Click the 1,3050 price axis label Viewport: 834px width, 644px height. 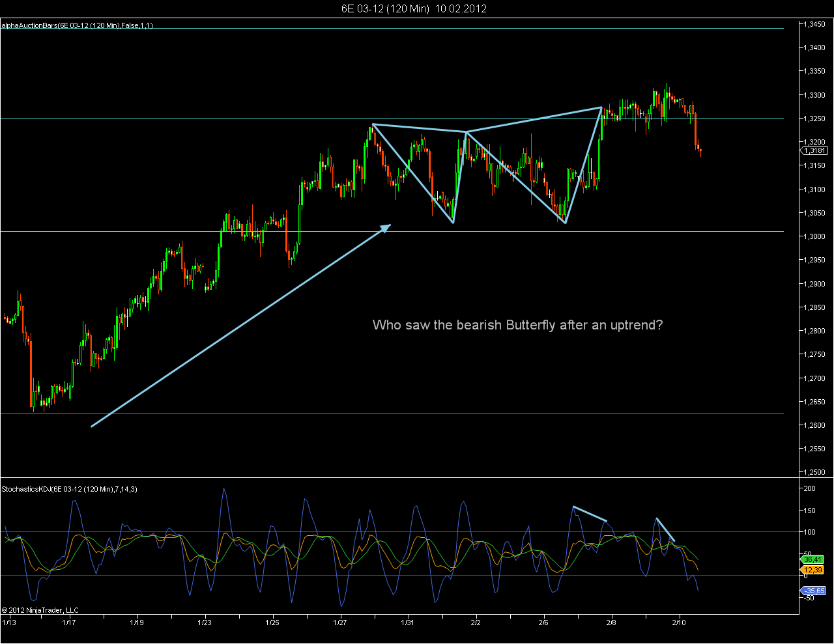[814, 214]
